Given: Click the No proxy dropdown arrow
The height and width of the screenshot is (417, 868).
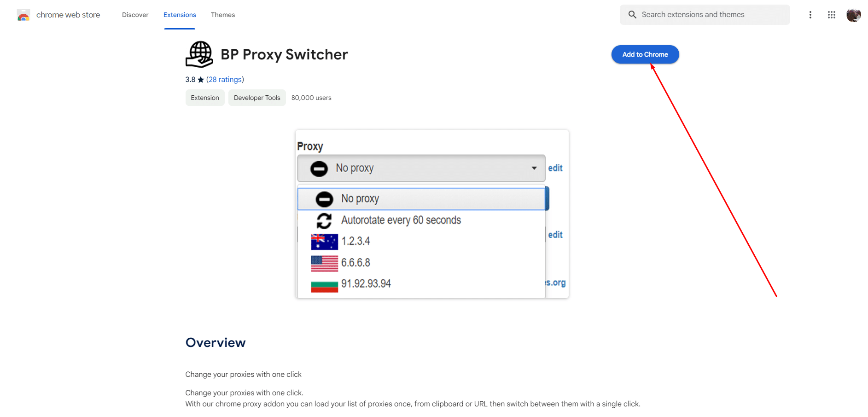Looking at the screenshot, I should click(x=534, y=168).
